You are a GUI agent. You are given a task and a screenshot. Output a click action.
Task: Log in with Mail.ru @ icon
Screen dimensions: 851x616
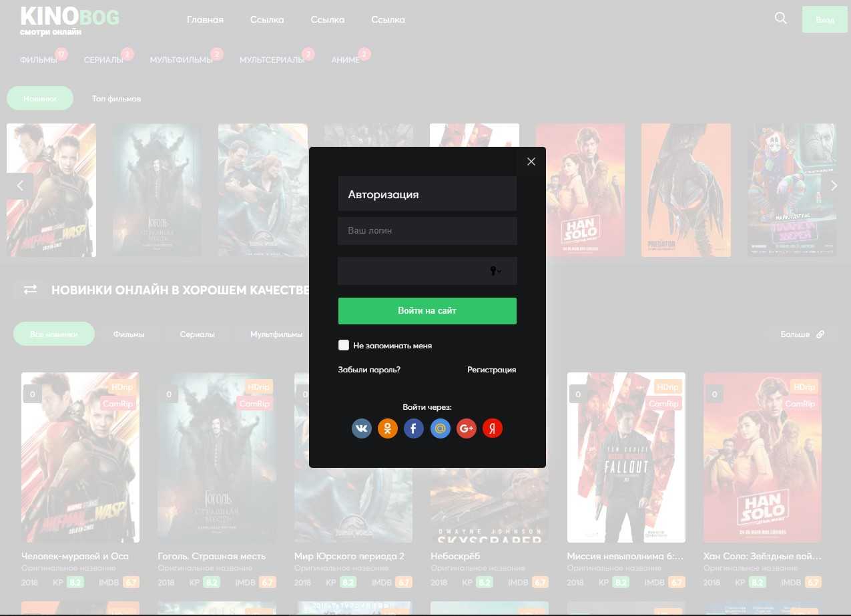[439, 428]
